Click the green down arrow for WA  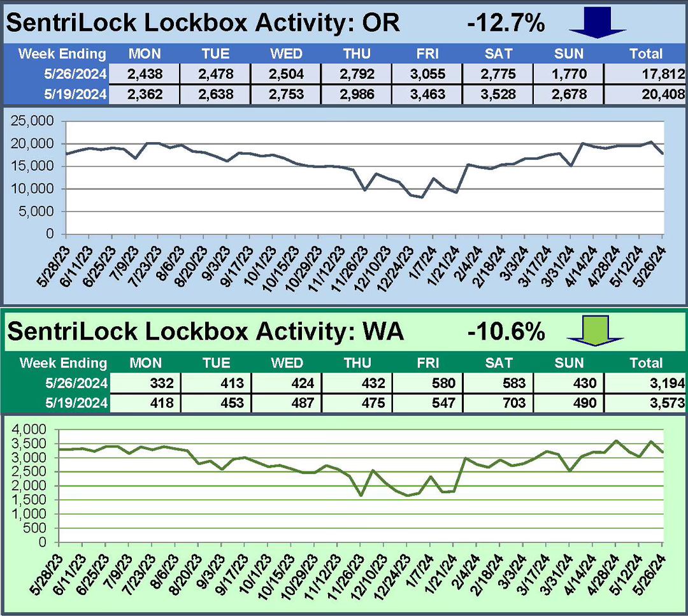[595, 331]
